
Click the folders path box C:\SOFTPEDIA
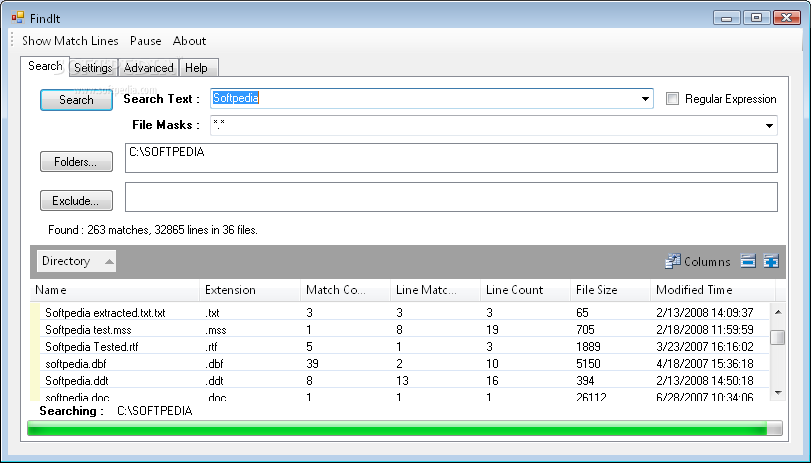click(x=451, y=158)
